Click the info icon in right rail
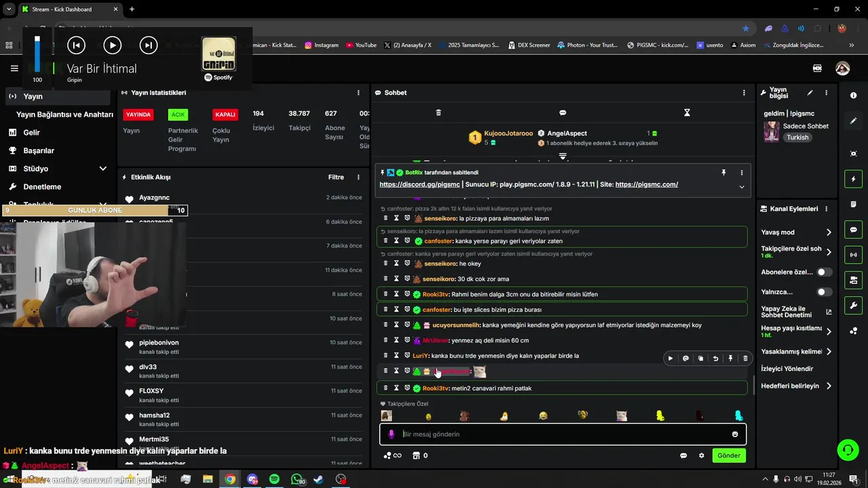 [x=854, y=96]
